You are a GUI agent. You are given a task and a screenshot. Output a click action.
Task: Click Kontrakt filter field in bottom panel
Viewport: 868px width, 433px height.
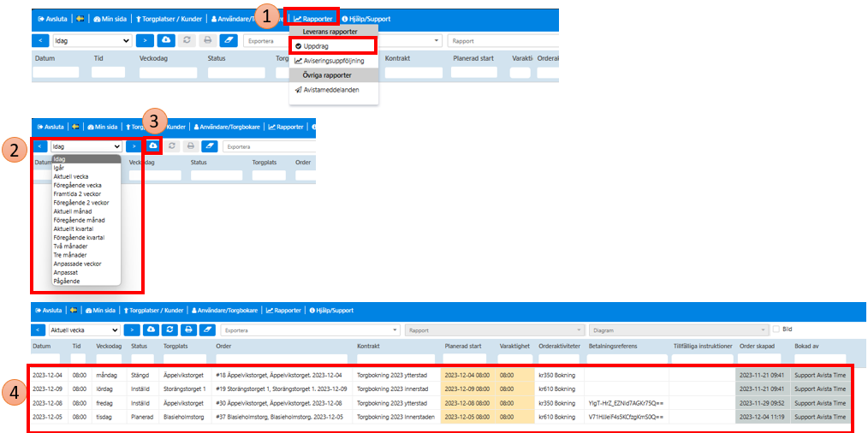(395, 358)
